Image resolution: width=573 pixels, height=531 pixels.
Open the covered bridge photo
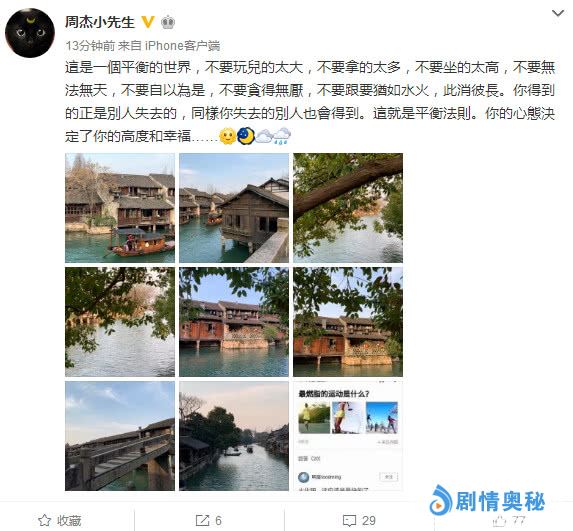pos(120,436)
